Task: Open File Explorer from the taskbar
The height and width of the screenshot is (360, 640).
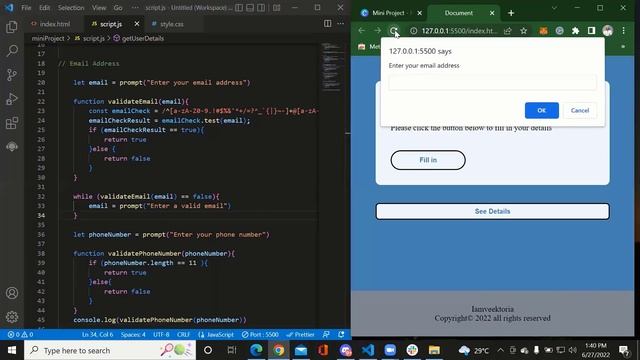Action: [x=434, y=350]
